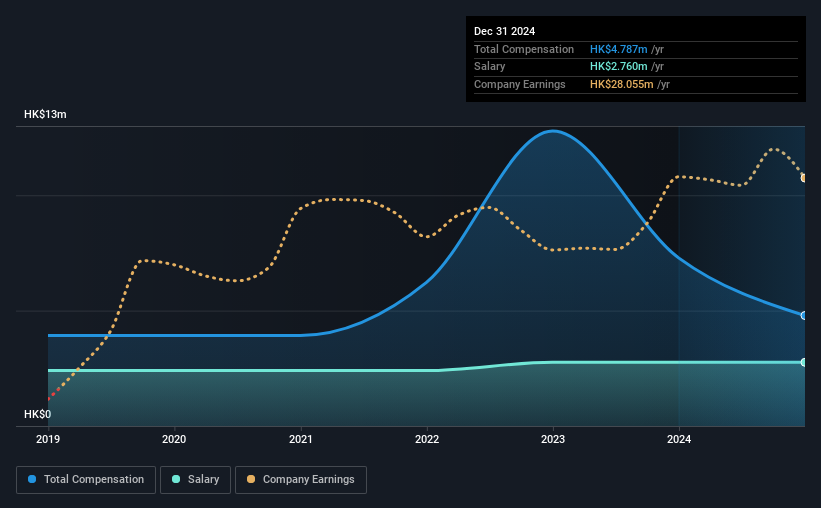Click the Company Earnings tooltip row label
Screen dimensions: 821x508
[x=519, y=84]
